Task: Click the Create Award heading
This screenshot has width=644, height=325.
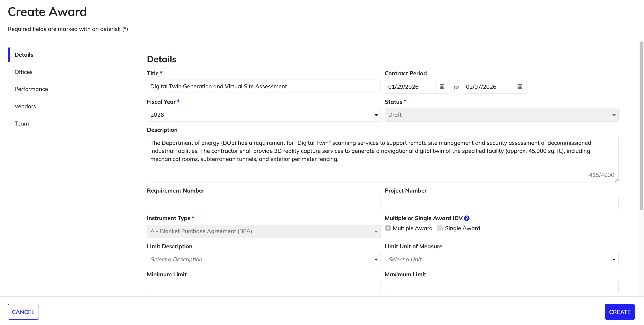Action: click(x=47, y=12)
